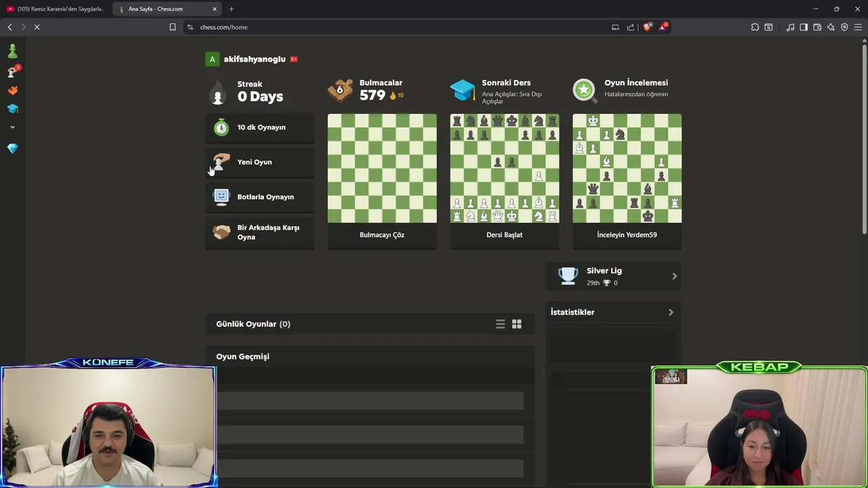Click the chess.com/home address bar
The height and width of the screenshot is (488, 868).
click(x=400, y=27)
